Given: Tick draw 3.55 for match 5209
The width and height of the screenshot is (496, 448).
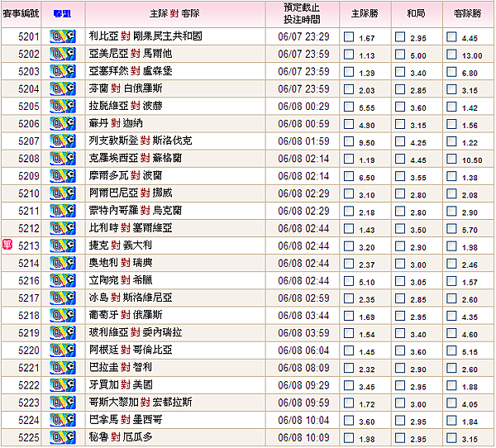Looking at the screenshot, I should pos(400,176).
